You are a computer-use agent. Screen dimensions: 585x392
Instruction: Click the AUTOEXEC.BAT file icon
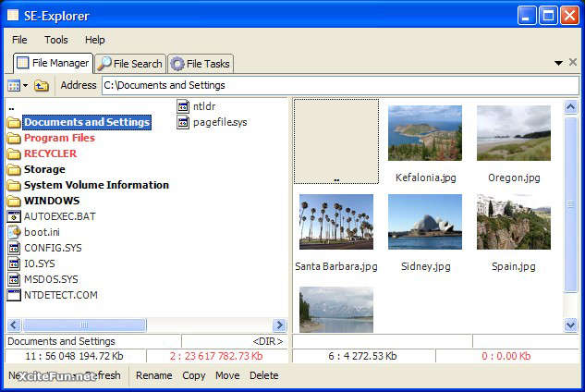pyautogui.click(x=14, y=216)
